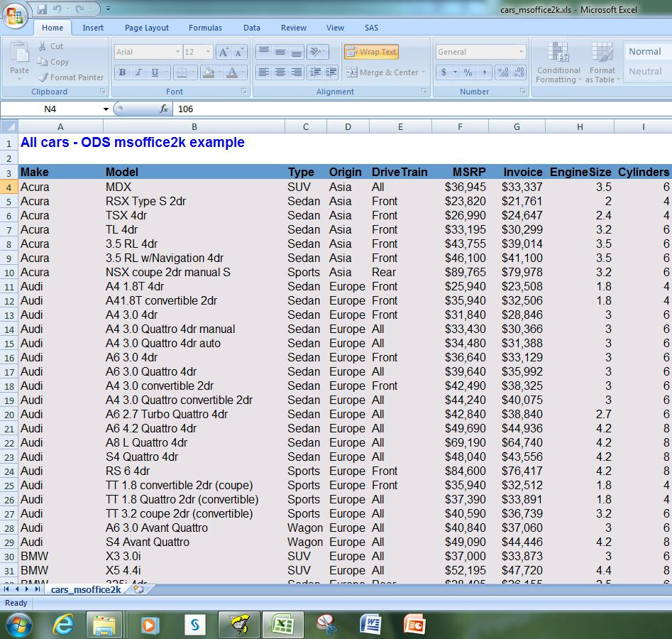Click the Italic formatting button

point(138,72)
